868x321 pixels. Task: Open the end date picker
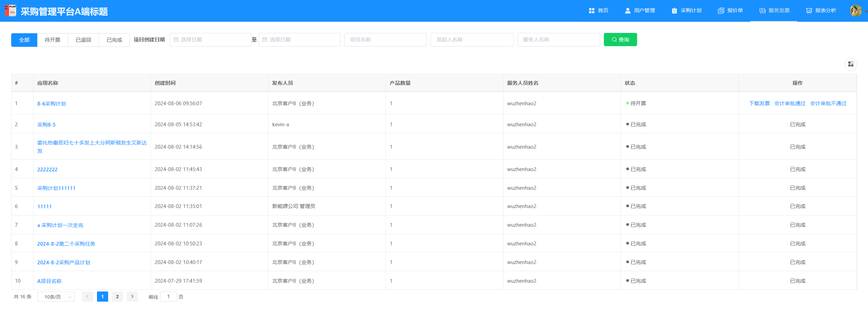coord(299,40)
